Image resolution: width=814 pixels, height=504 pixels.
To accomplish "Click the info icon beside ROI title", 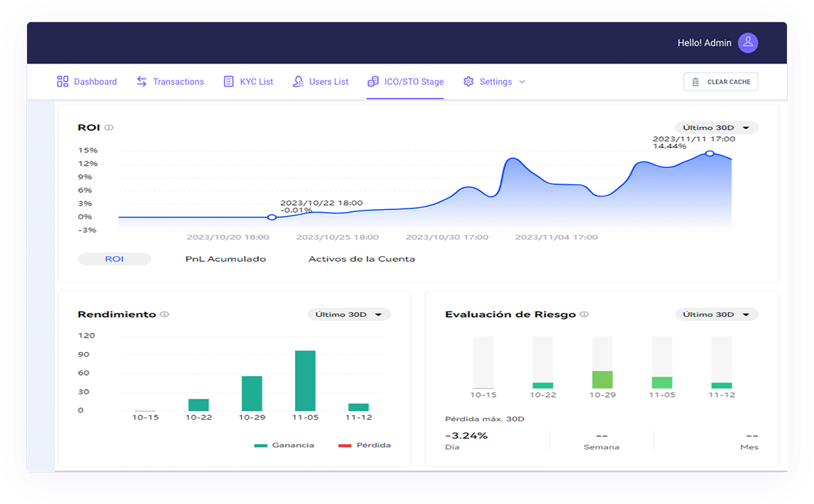I will (109, 128).
